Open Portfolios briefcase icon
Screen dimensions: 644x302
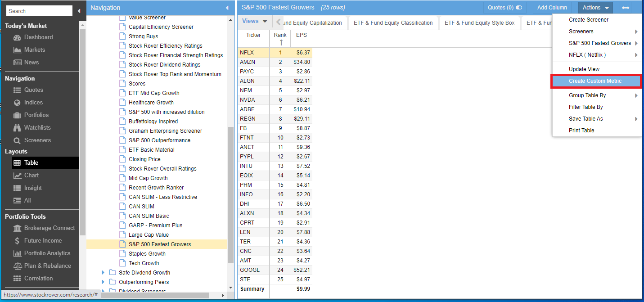[17, 115]
